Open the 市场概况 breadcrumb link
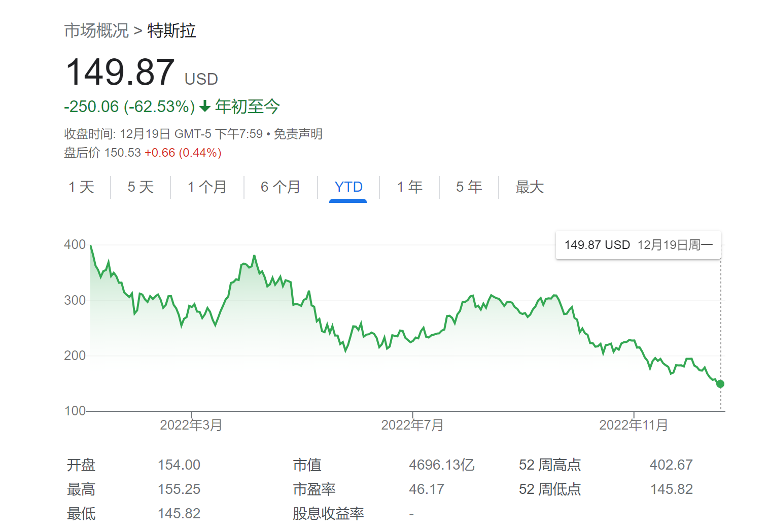 coord(96,31)
